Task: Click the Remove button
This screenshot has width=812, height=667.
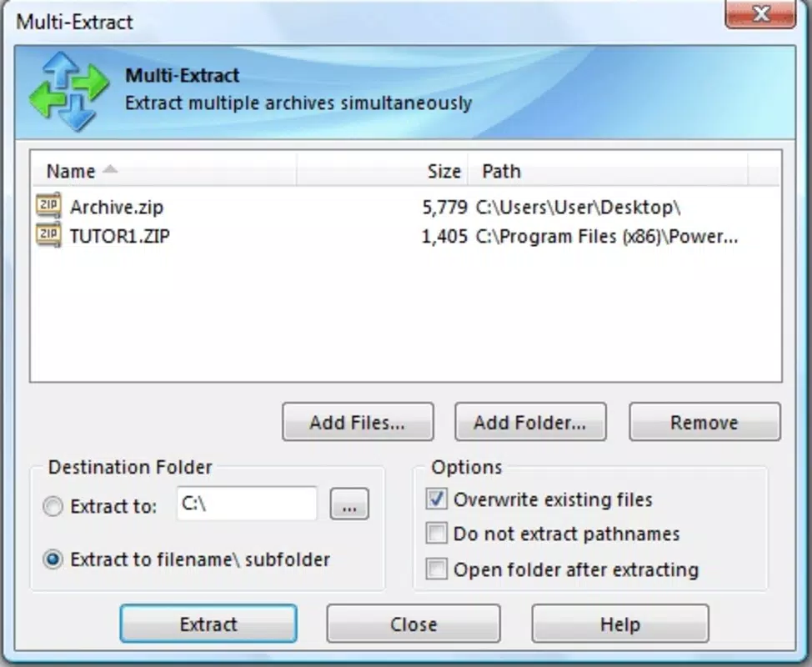Action: click(x=704, y=422)
